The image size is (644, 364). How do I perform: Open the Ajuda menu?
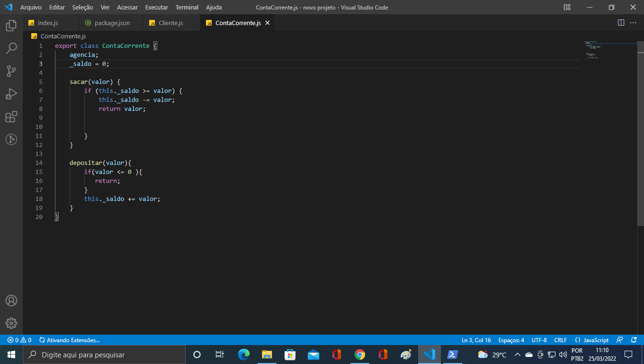[214, 7]
